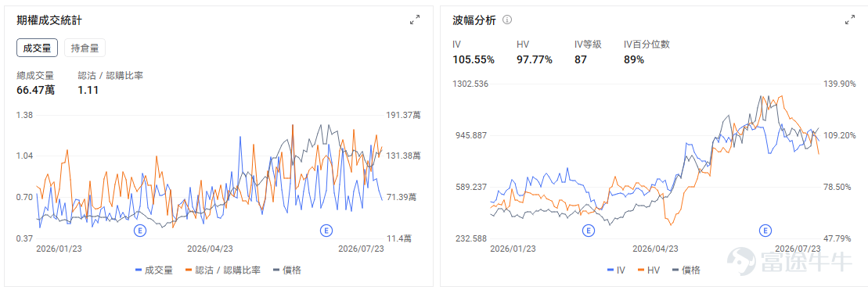Click the 2026/01/23 date on the volume chart
Viewport: 868px width, 290px height.
(59, 249)
